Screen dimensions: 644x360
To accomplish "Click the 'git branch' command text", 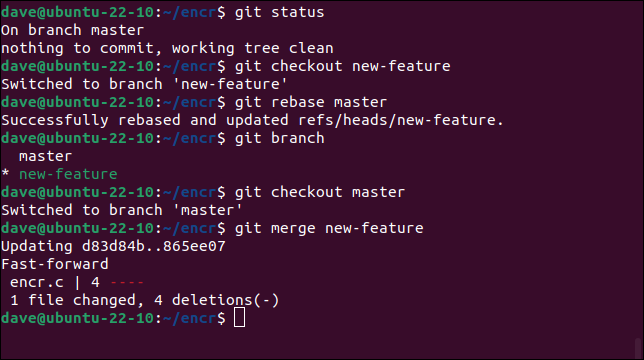I will 279,138.
